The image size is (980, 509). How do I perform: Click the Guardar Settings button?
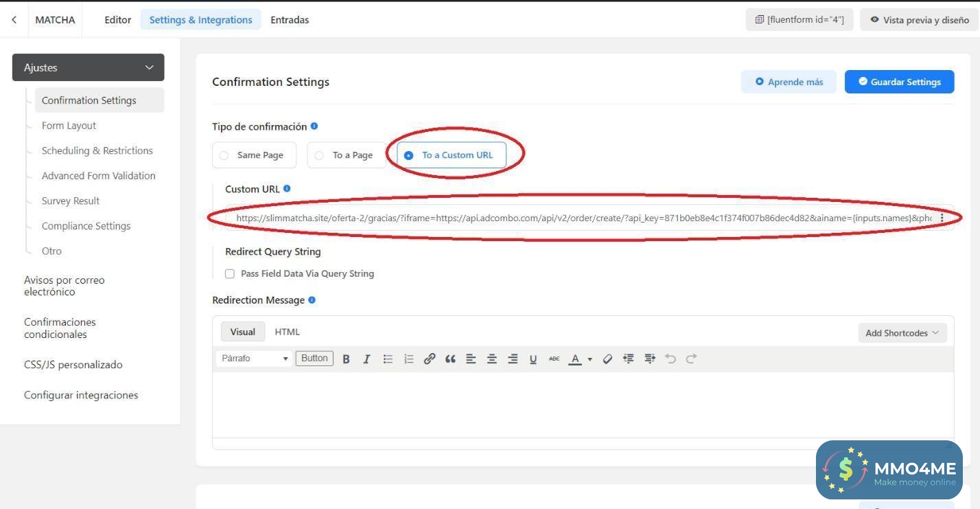[x=899, y=82]
